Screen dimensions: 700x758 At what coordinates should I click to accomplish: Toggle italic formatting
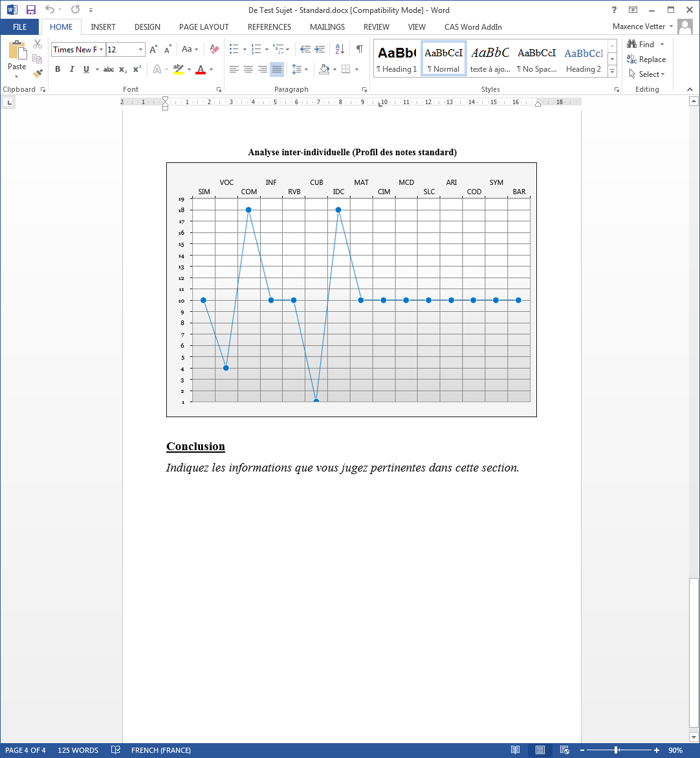[x=72, y=69]
